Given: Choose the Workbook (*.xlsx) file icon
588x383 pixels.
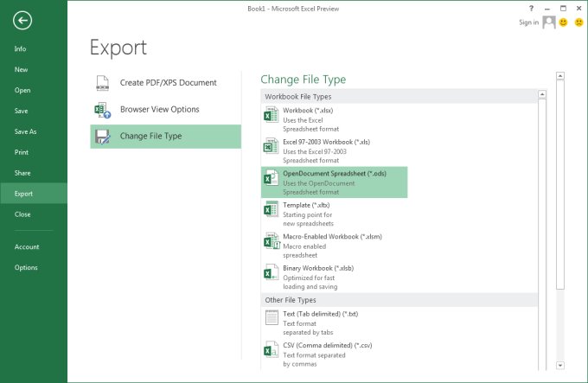Looking at the screenshot, I should tap(272, 115).
